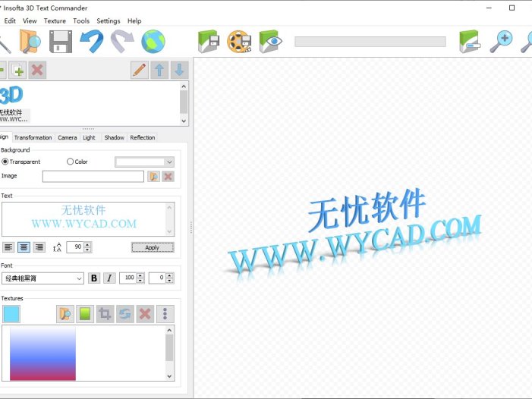Toggle bold font style
The width and height of the screenshot is (532, 399).
(x=94, y=278)
